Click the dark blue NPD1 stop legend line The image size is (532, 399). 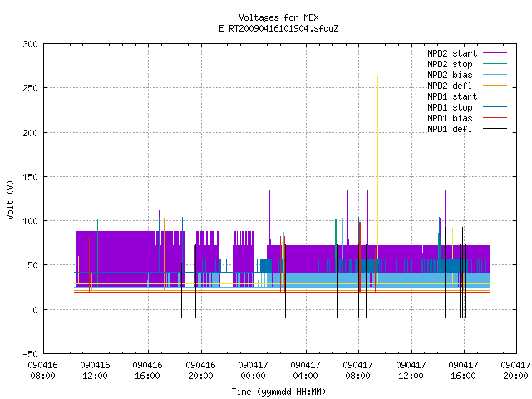495,107
